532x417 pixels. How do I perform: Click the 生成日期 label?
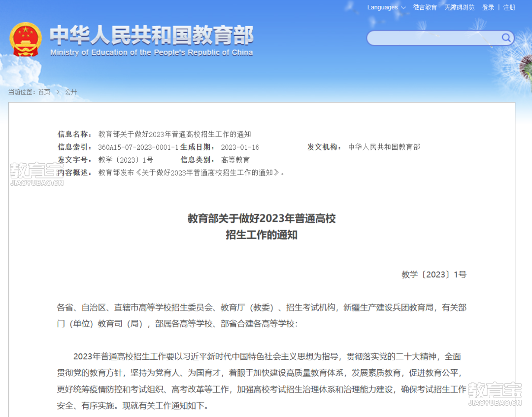[197, 147]
